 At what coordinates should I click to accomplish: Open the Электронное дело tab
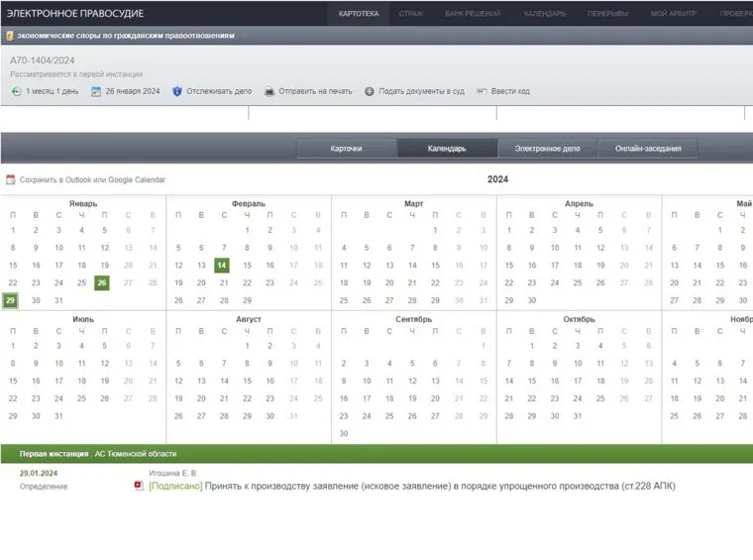(547, 149)
